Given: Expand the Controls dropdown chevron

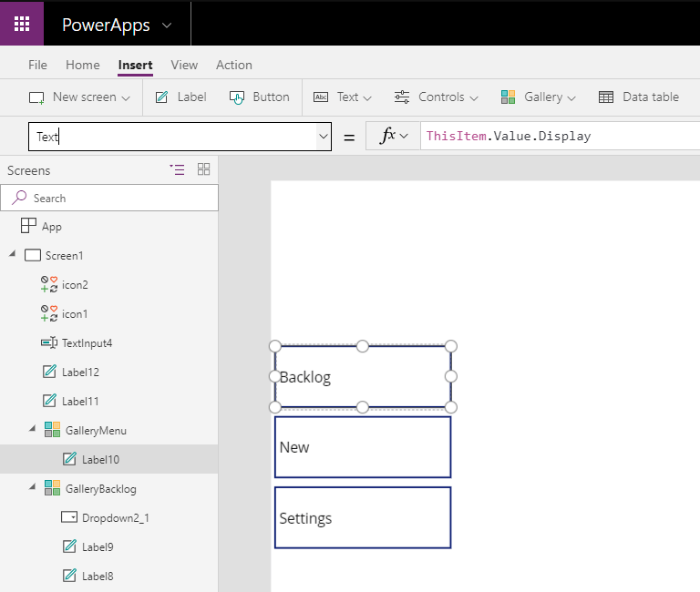Looking at the screenshot, I should [x=474, y=98].
